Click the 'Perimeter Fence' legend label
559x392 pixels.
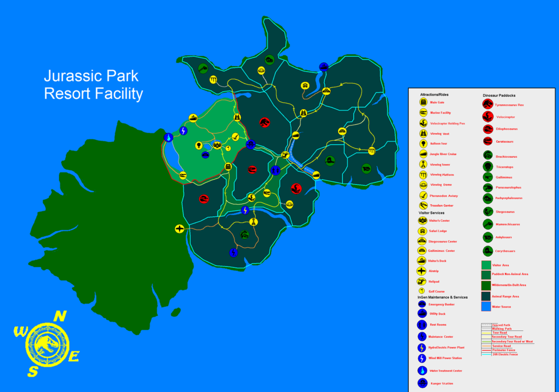[x=504, y=350]
